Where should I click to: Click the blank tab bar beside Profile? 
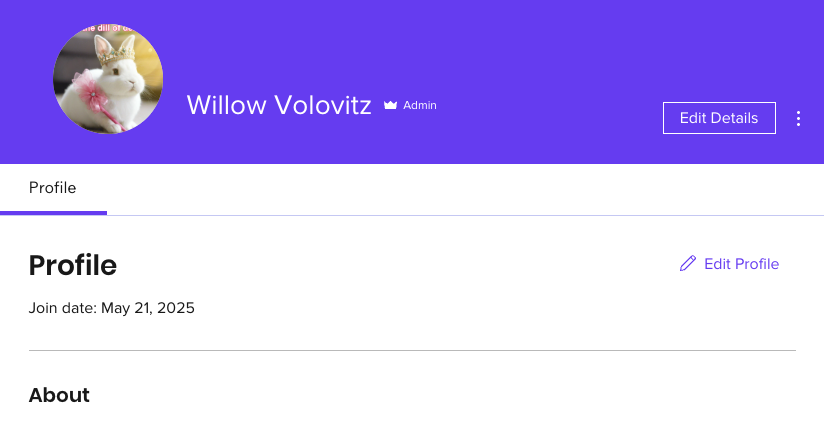click(450, 189)
